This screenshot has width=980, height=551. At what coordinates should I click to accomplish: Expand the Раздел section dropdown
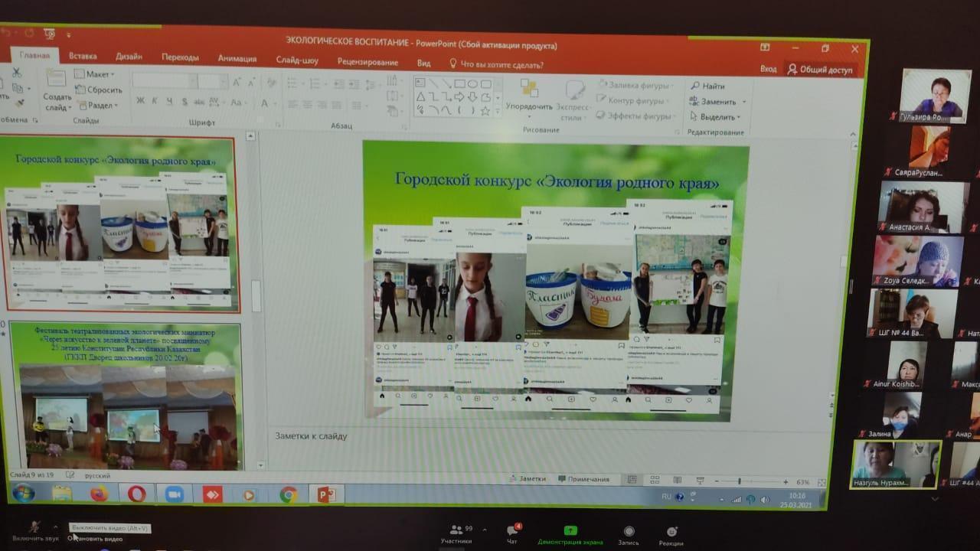pos(97,106)
